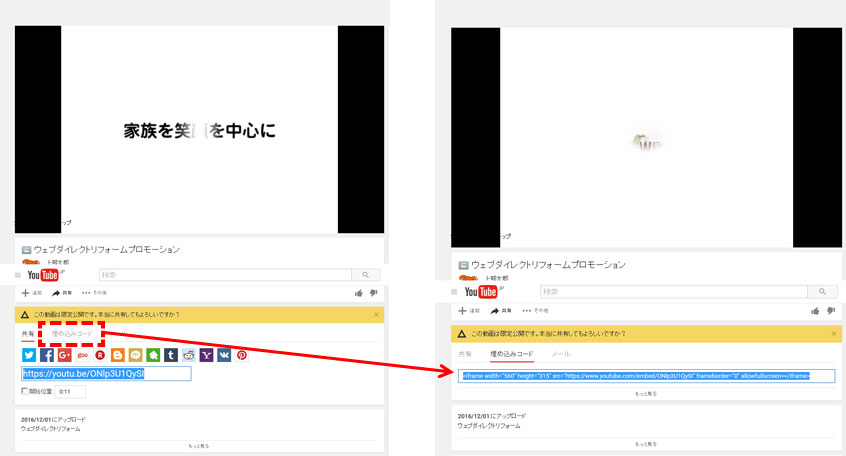The image size is (846, 456).
Task: Dismiss yellow warning banner in right panel
Action: click(834, 334)
